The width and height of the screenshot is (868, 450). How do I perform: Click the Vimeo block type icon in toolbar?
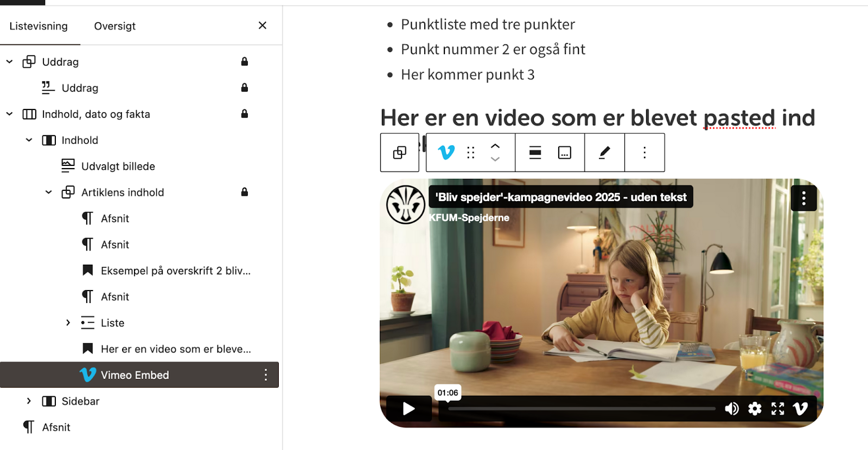tap(446, 152)
